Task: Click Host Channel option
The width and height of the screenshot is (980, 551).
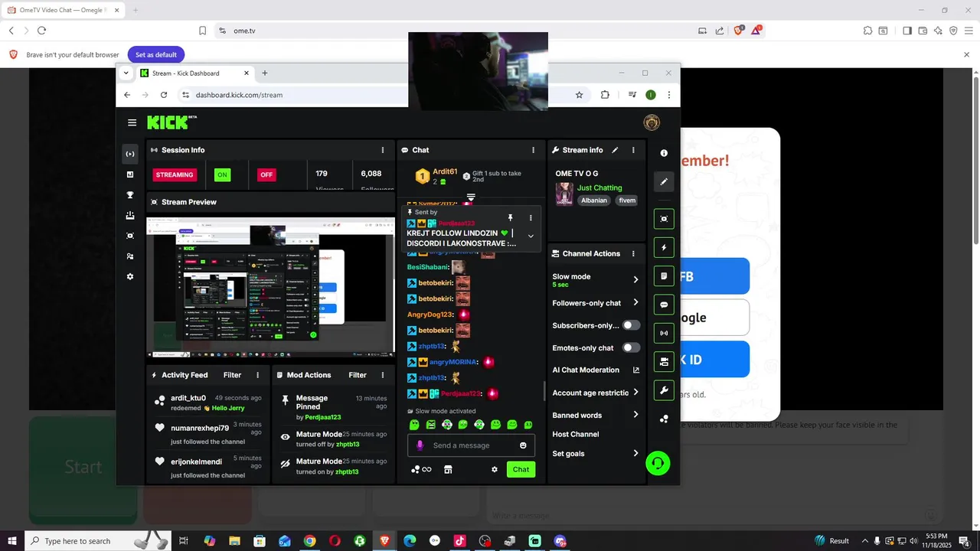Action: pos(576,434)
